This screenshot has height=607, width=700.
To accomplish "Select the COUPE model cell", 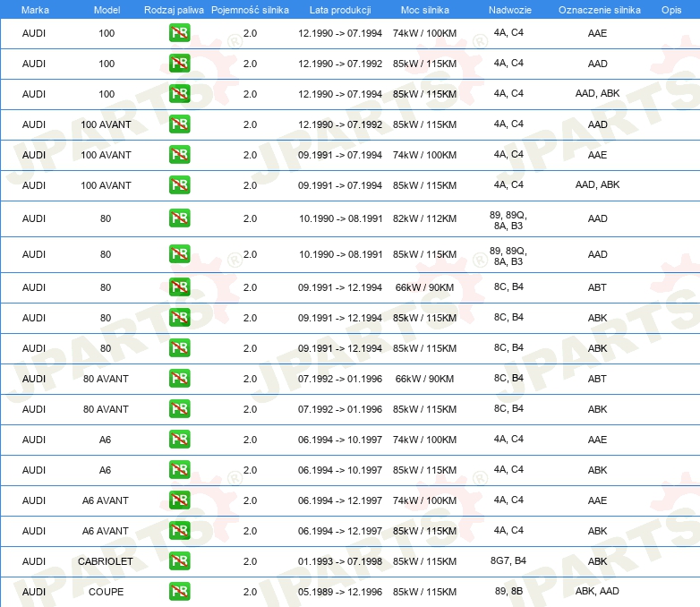I will pos(106,592).
